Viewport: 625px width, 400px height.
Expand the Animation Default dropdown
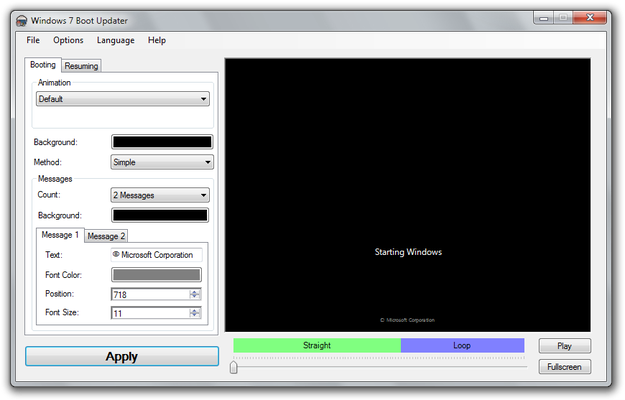click(122, 99)
